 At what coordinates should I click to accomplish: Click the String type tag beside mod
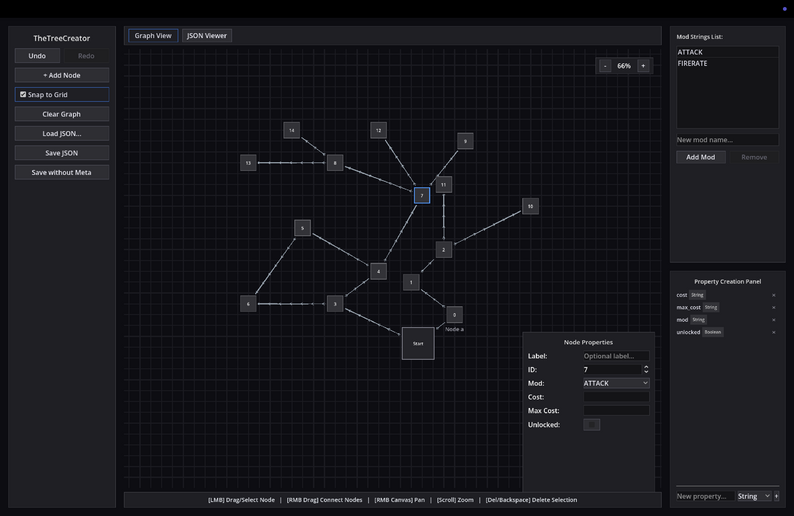pyautogui.click(x=698, y=320)
